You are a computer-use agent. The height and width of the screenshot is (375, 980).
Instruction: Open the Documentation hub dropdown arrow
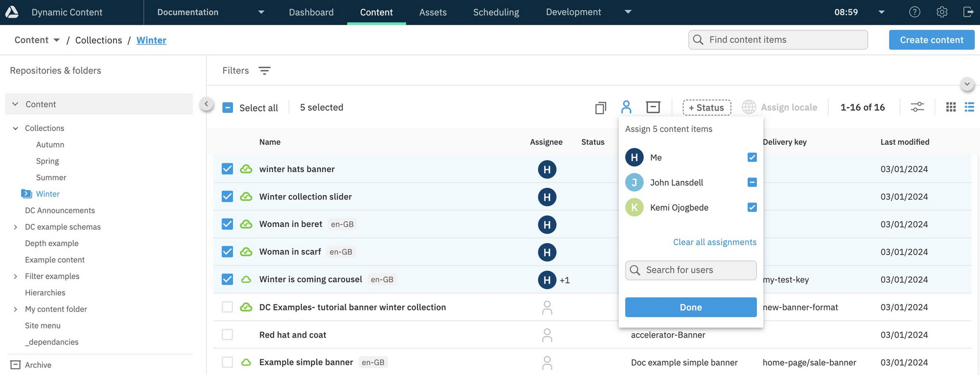[261, 12]
